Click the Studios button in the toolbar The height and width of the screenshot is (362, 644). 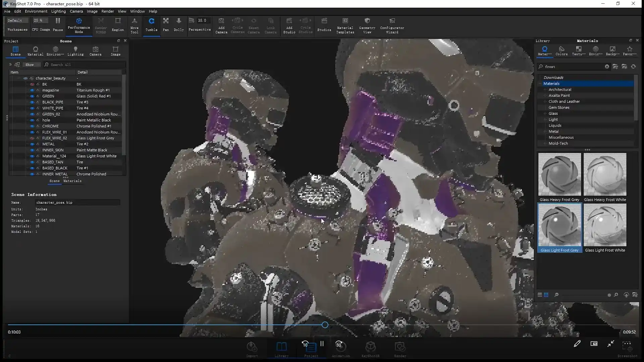(x=324, y=25)
